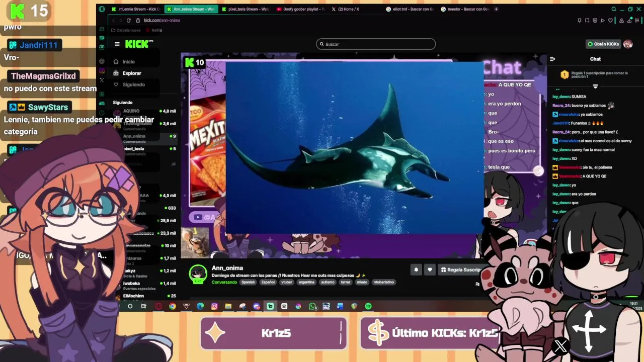644x362 pixels.
Task: Switch to Ann_onima Stream browser tab
Action: (x=191, y=9)
